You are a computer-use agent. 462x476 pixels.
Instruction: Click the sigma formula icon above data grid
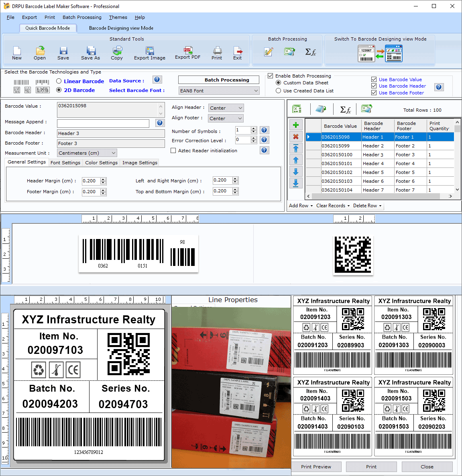pyautogui.click(x=346, y=109)
